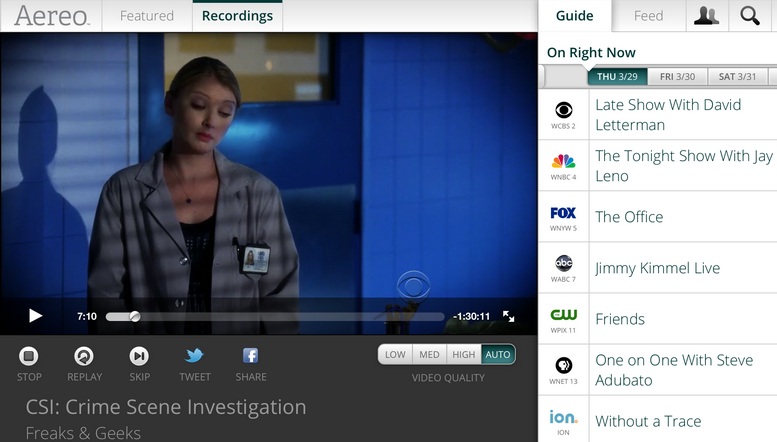Open the Featured tab
Viewport: 777px width, 442px height.
147,16
